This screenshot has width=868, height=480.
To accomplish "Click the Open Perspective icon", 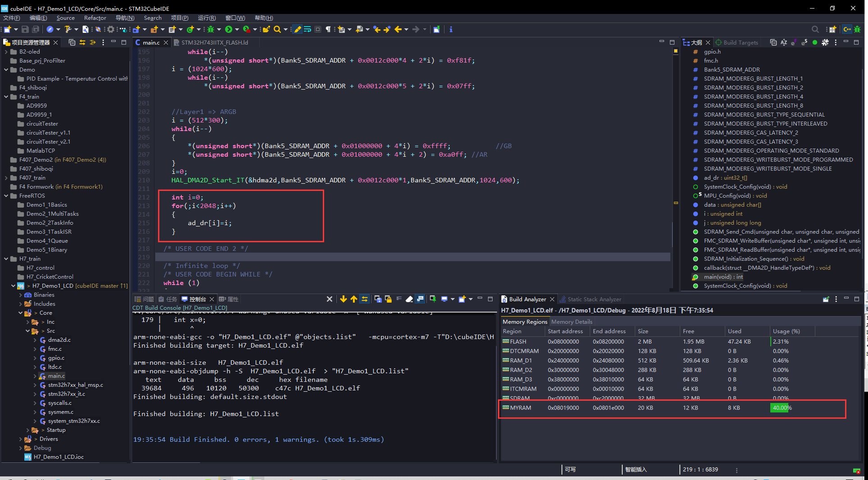I will pyautogui.click(x=832, y=29).
